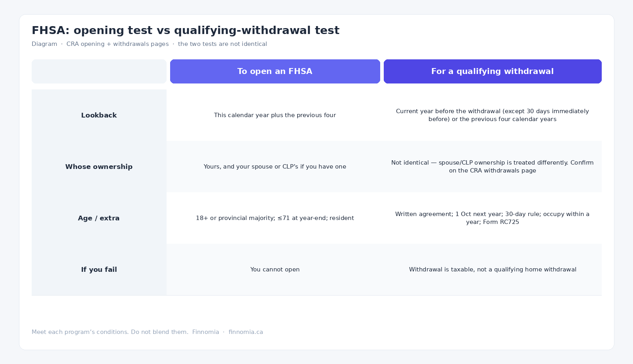Click the 'Not identical — spouse/CLP ownership' cell
The height and width of the screenshot is (364, 633).
pyautogui.click(x=493, y=167)
